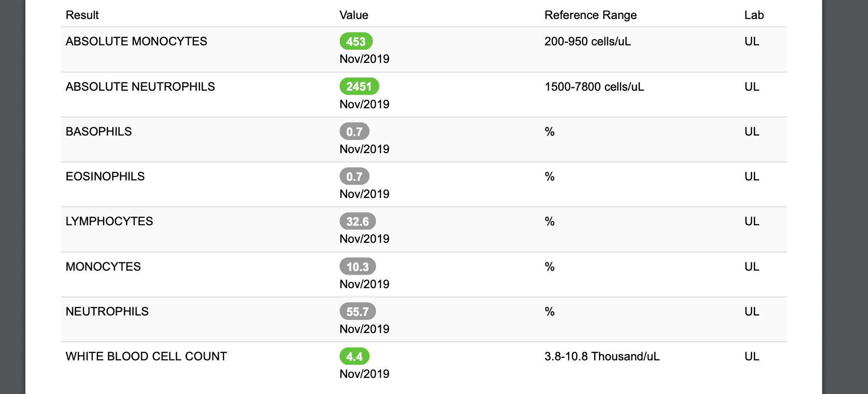The height and width of the screenshot is (394, 868).
Task: Click the Lab column header
Action: tap(754, 15)
